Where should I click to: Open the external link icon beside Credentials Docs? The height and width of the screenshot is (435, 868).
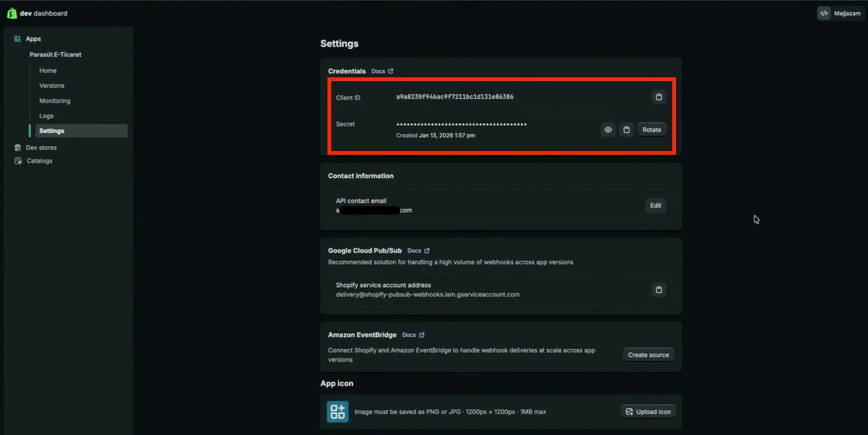tap(391, 71)
